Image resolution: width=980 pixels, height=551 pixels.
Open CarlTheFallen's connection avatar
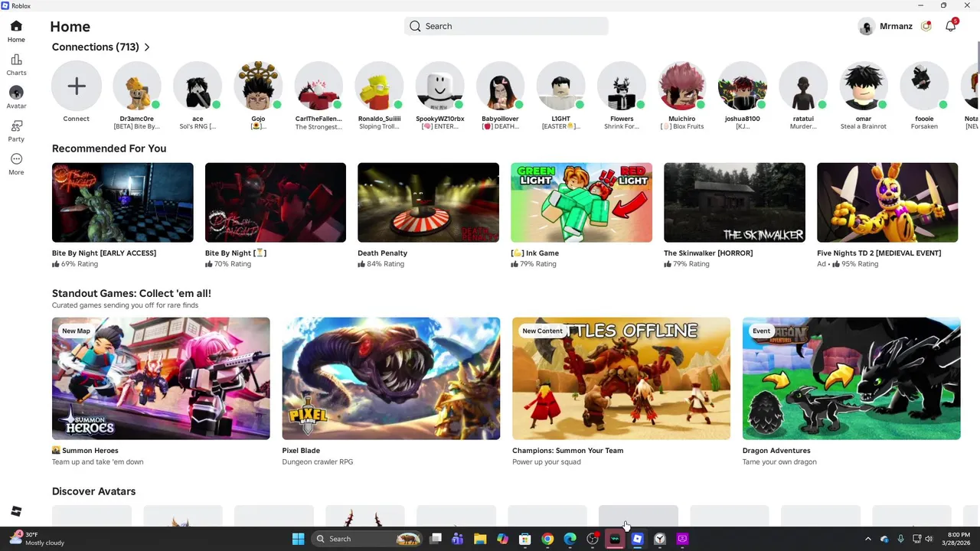click(x=318, y=86)
